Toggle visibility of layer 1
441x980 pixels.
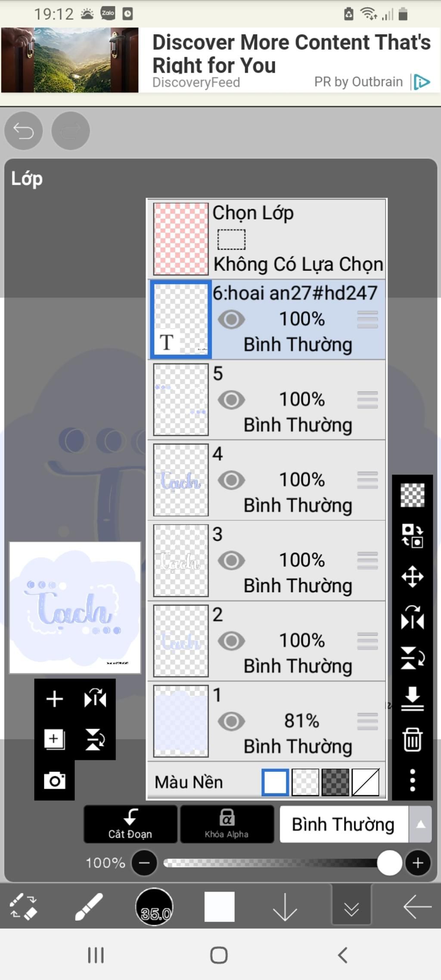(x=231, y=721)
